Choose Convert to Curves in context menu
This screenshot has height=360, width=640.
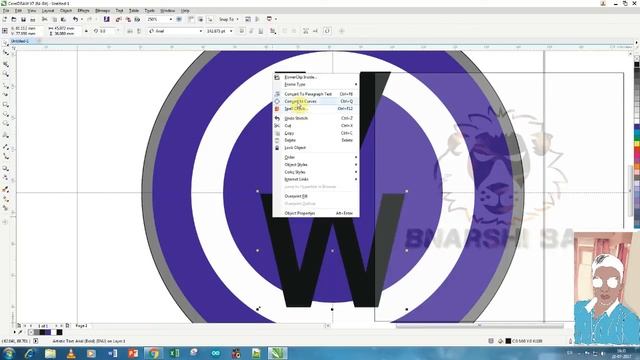pos(316,101)
